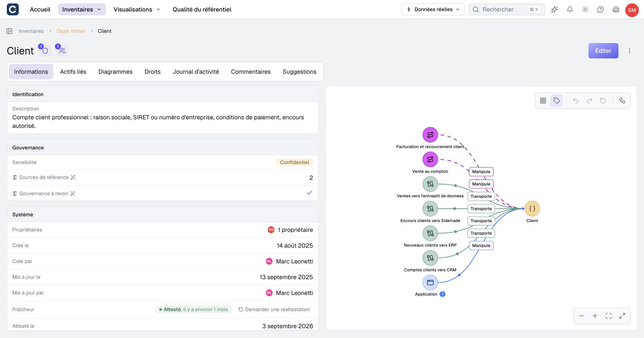Open the AI sparkles assistant icon

pos(555,9)
